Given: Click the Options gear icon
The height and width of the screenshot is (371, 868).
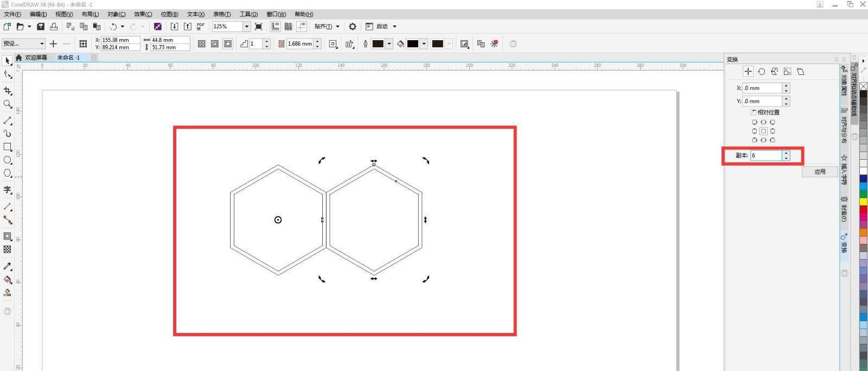Looking at the screenshot, I should [353, 26].
